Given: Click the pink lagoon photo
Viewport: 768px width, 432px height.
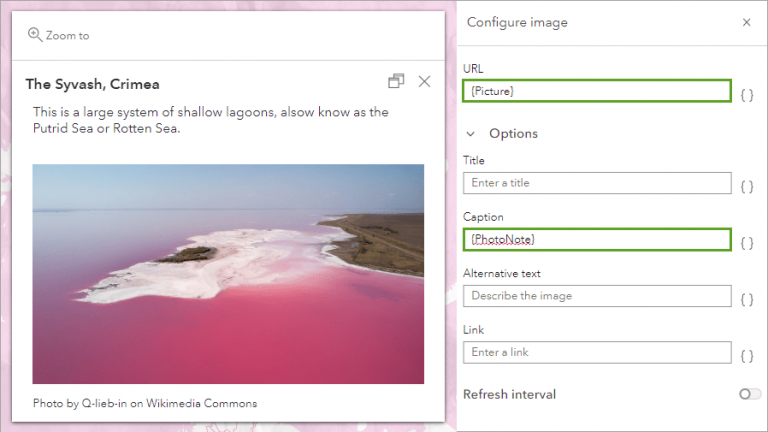Looking at the screenshot, I should 228,274.
